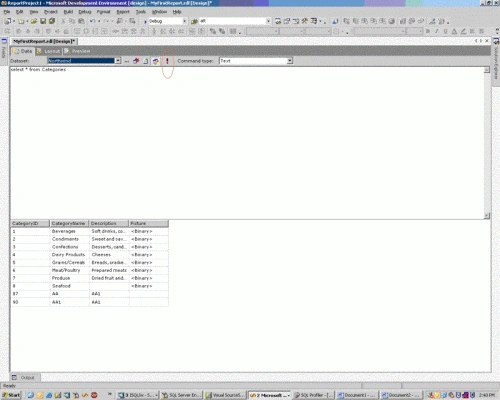Click the Windows Start button
Screen dimensions: 500x400
click(x=11, y=395)
